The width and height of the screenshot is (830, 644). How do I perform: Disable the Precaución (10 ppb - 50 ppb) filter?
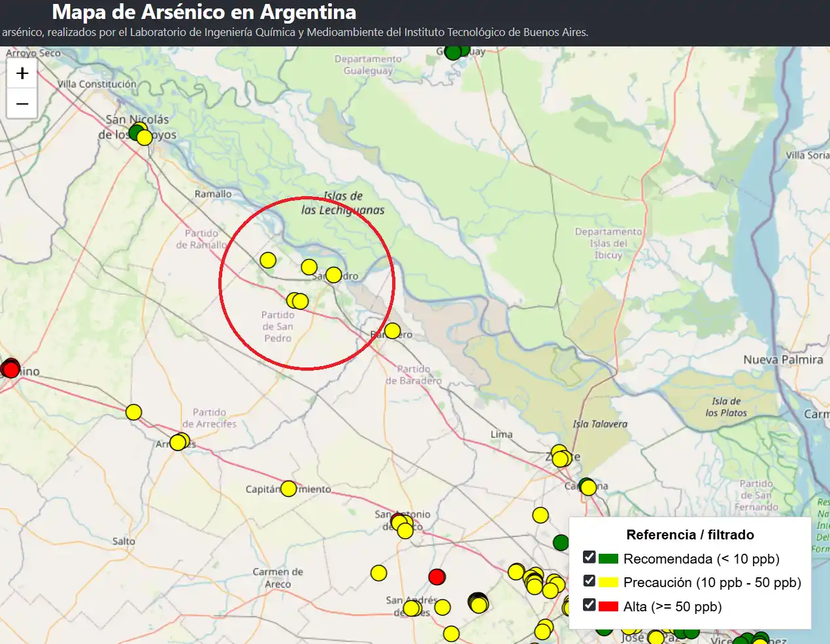589,581
